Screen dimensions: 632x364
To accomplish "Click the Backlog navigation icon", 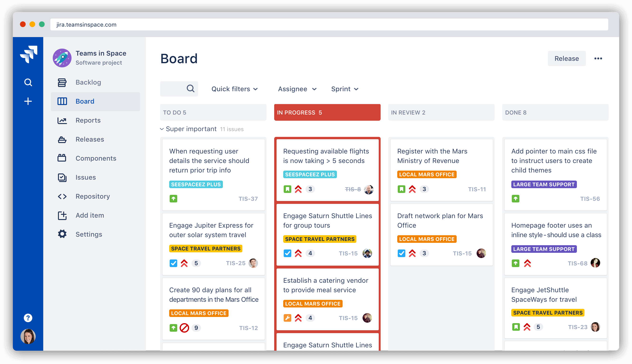I will point(62,82).
